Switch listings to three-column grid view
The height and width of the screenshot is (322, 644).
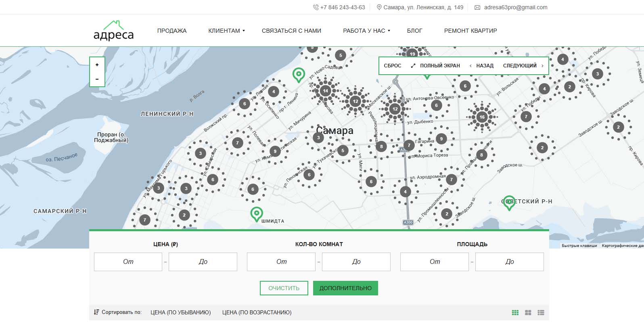tap(515, 312)
